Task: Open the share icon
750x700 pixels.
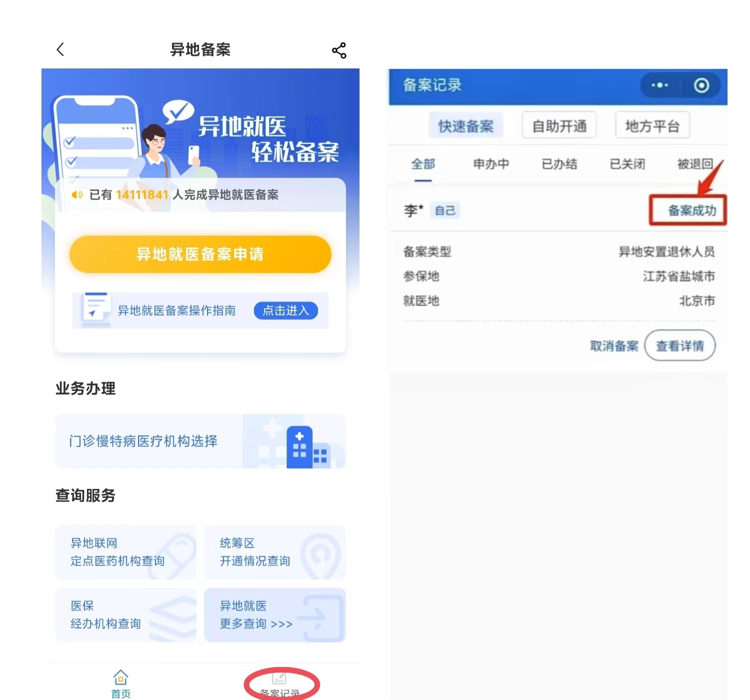Action: [339, 50]
